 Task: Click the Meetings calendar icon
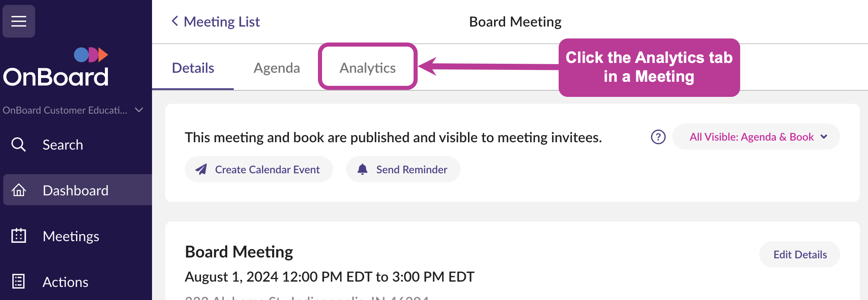pos(19,236)
